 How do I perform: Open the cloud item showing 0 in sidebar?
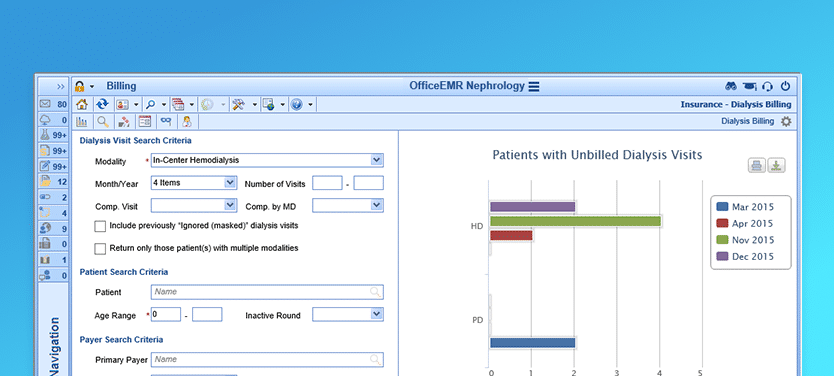[53, 120]
